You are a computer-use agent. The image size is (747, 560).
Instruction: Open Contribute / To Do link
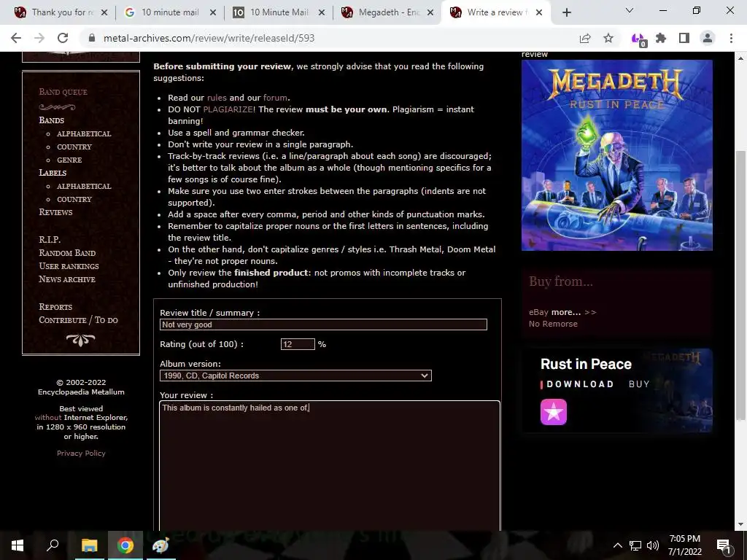pos(78,320)
